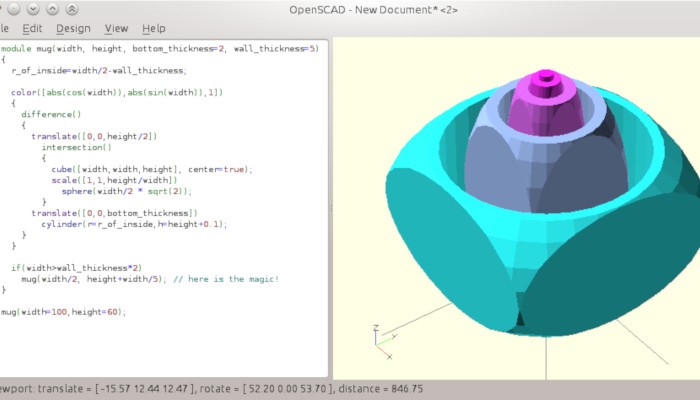Place cursor in the mug(width=100,height=60) line
This screenshot has width=700, height=400.
[63, 312]
